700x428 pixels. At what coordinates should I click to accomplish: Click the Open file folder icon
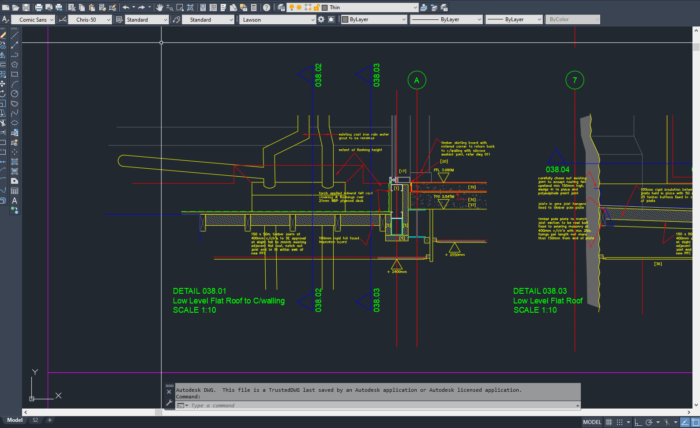coord(16,7)
